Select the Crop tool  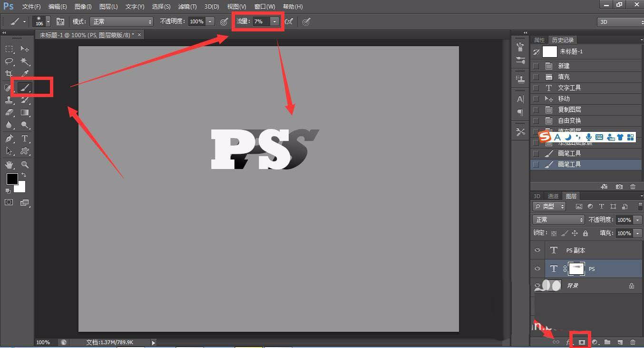9,74
